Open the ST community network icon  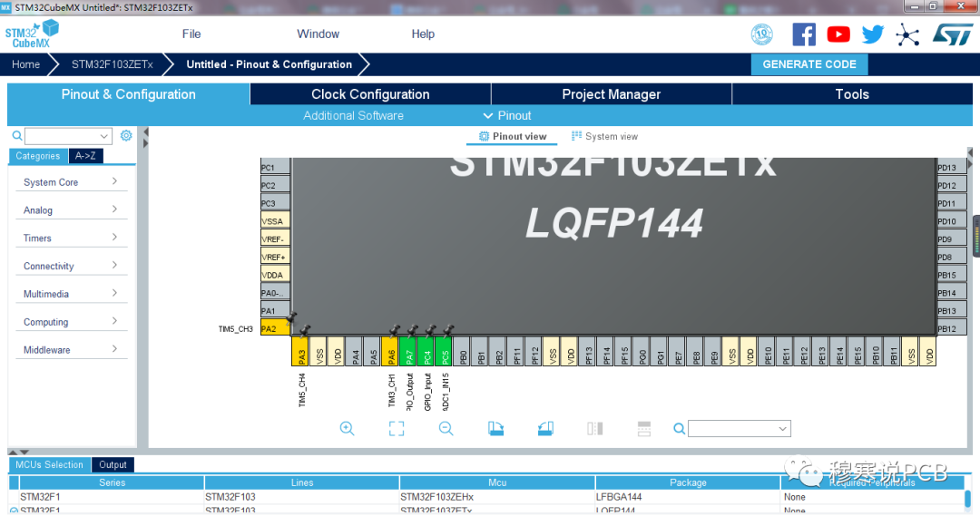906,35
